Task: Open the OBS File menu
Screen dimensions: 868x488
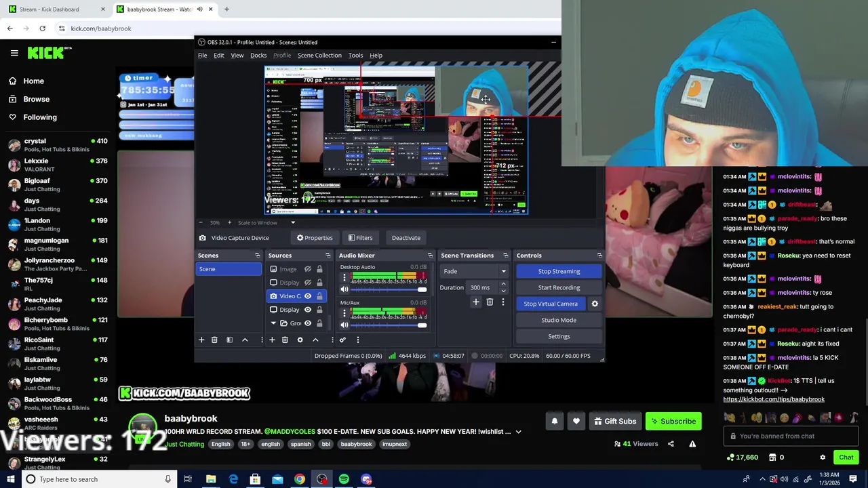Action: (203, 56)
